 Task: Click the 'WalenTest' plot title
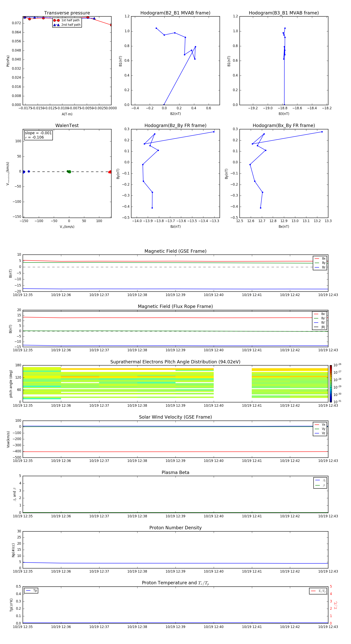click(67, 125)
